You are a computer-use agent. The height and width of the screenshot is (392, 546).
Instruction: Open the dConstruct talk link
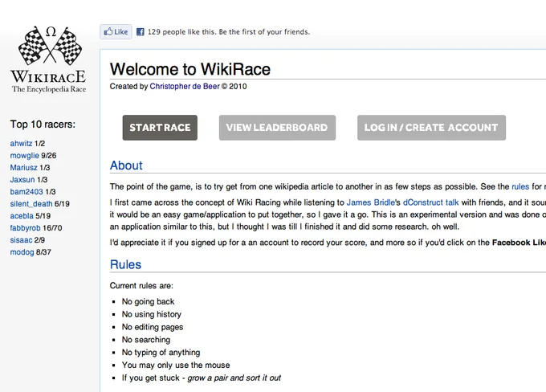pyautogui.click(x=430, y=202)
